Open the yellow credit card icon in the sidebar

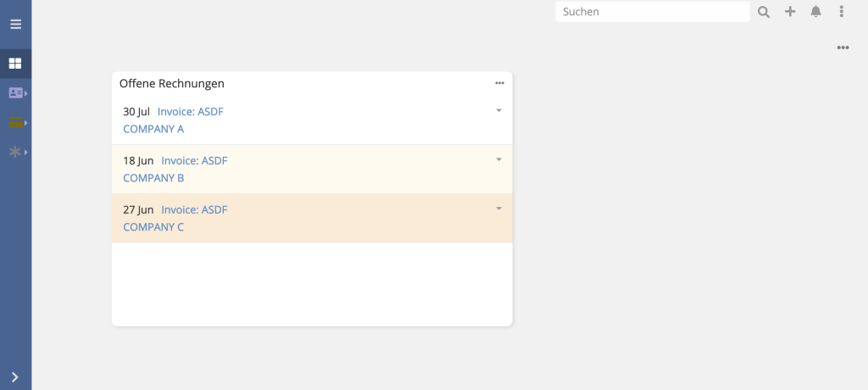(x=15, y=122)
